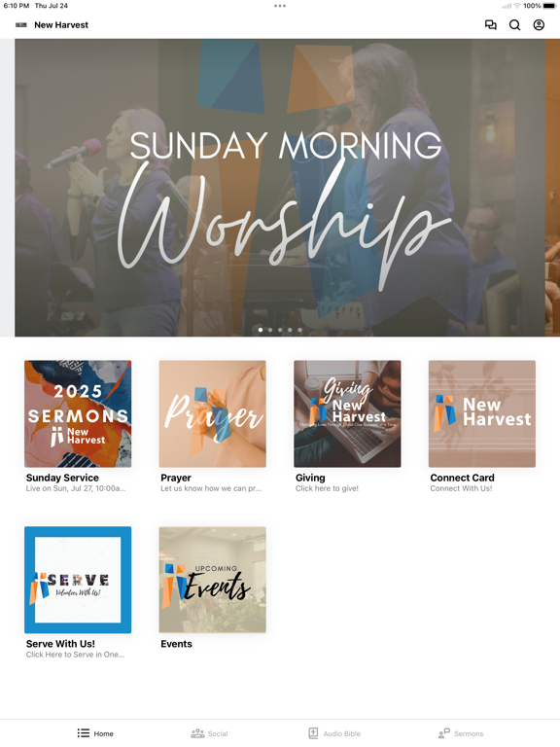560x747 pixels.
Task: Click the Sermons speaker icon
Action: pyautogui.click(x=443, y=733)
